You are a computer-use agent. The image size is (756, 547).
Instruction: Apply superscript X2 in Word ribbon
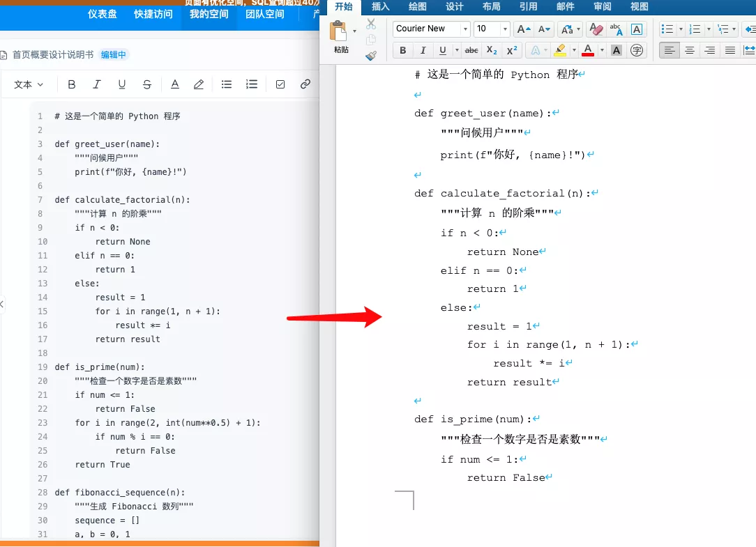coord(511,50)
